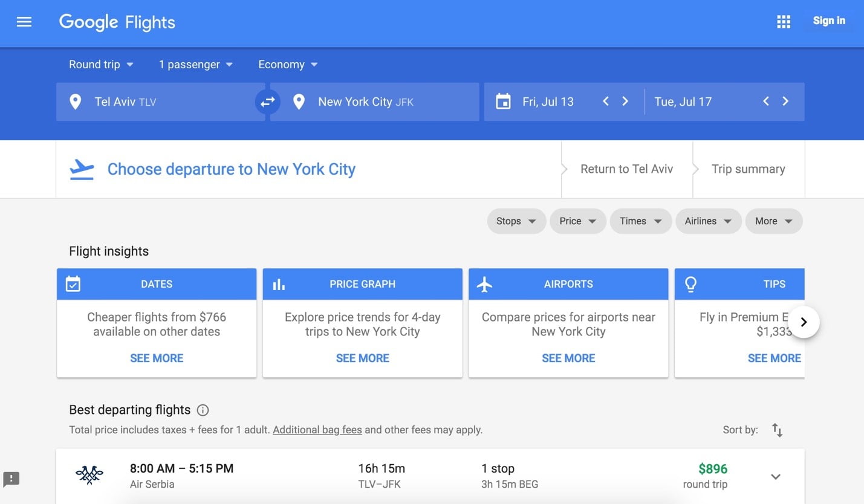Open the More filters dropdown
The image size is (864, 504).
pos(774,221)
